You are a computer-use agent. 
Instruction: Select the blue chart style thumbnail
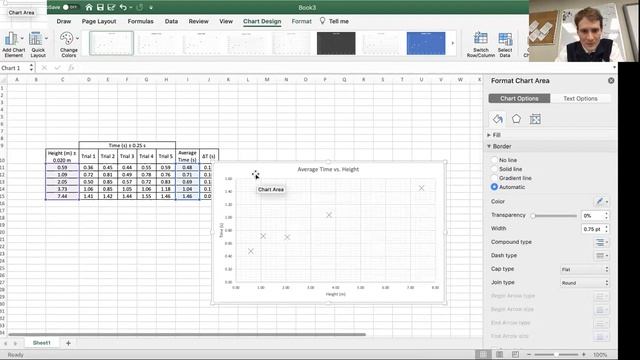tap(426, 43)
